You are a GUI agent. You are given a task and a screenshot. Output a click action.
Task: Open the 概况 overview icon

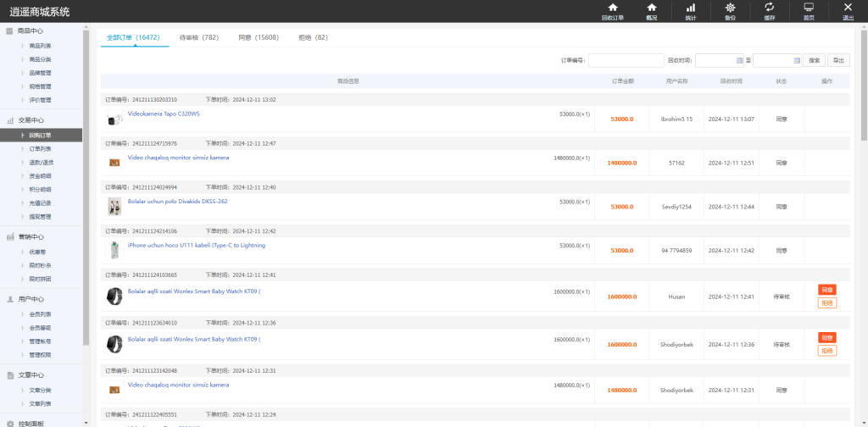click(x=651, y=8)
